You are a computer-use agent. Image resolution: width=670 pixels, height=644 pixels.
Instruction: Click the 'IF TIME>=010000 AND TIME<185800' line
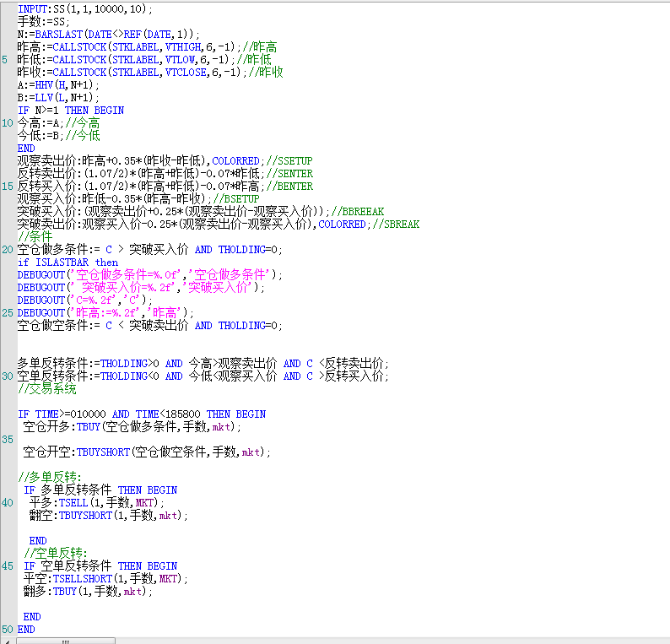pos(142,414)
